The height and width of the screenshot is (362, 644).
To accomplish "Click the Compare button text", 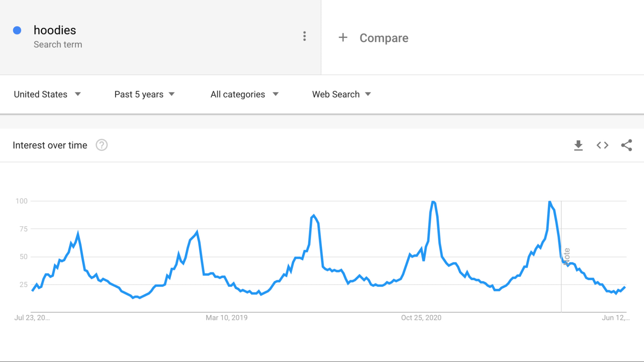I will 384,38.
